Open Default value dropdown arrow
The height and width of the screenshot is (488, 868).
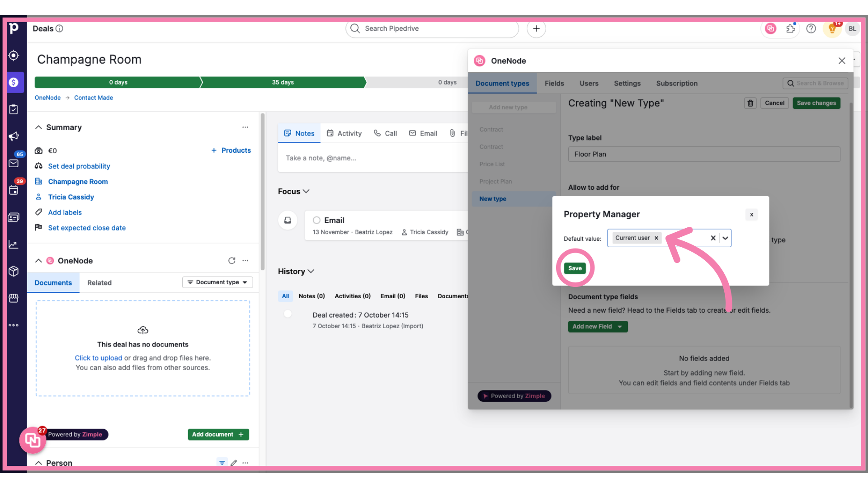pyautogui.click(x=725, y=238)
